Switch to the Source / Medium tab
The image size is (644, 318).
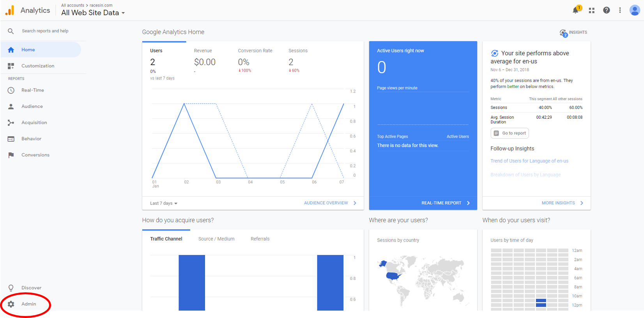216,239
